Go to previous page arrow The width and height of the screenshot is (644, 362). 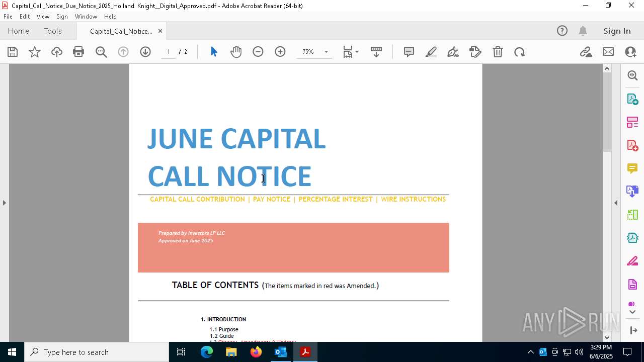(x=123, y=52)
